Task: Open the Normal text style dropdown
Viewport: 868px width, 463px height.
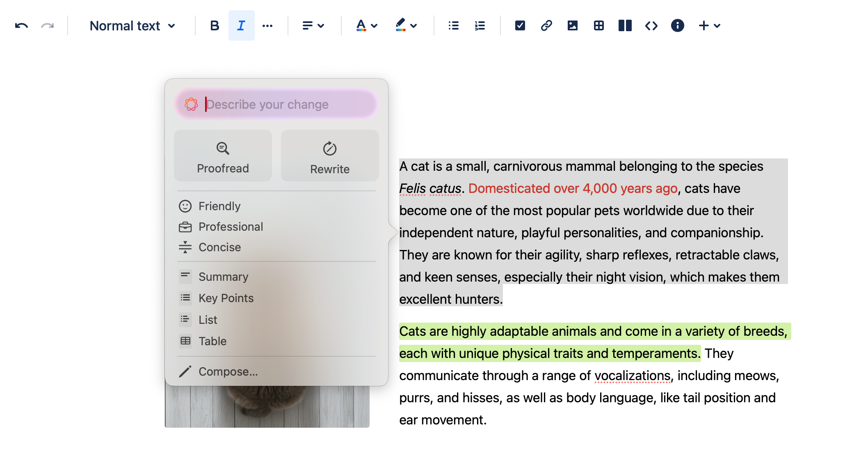Action: (132, 26)
